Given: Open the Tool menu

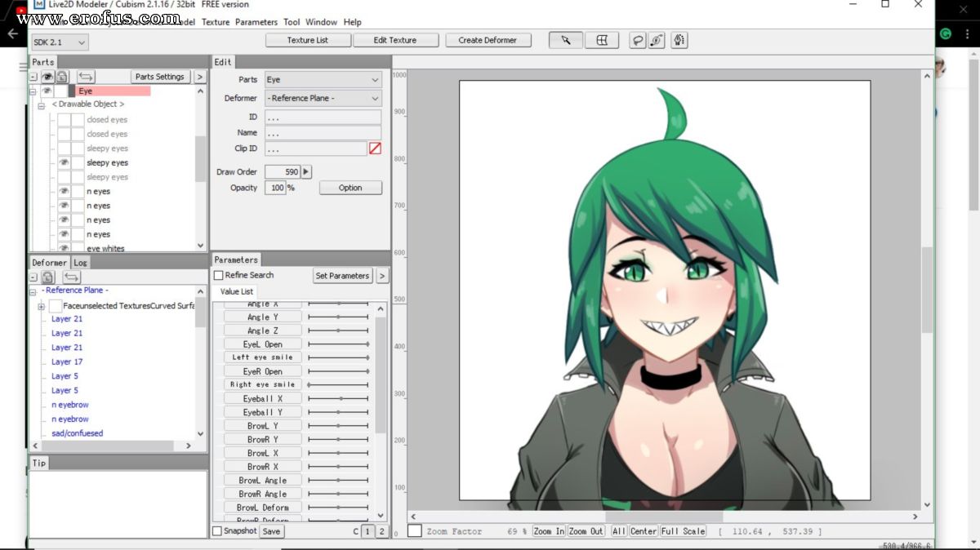Looking at the screenshot, I should click(x=292, y=22).
